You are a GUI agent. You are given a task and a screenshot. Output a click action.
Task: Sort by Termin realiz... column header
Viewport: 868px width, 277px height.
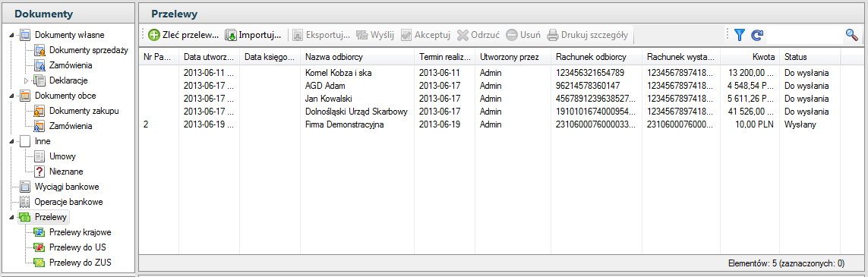pos(445,57)
